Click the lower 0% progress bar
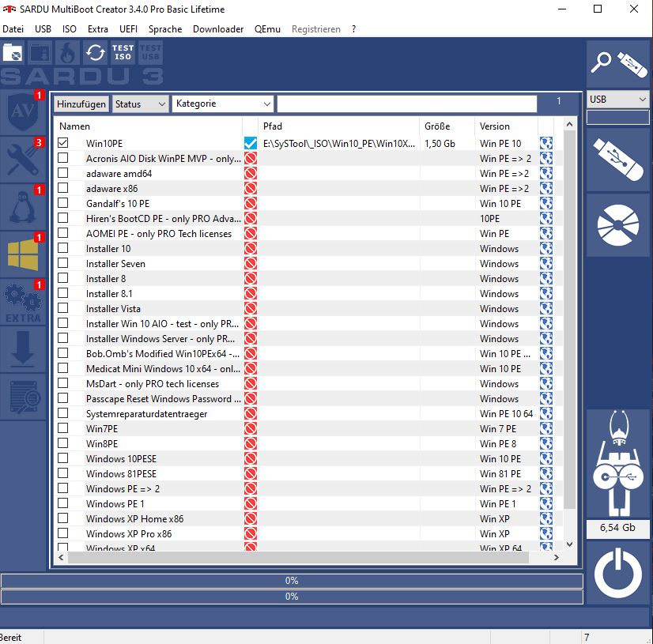The height and width of the screenshot is (644, 653). (292, 597)
